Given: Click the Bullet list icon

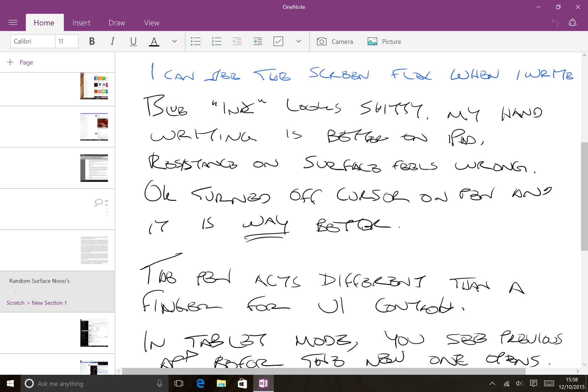Looking at the screenshot, I should [x=196, y=41].
